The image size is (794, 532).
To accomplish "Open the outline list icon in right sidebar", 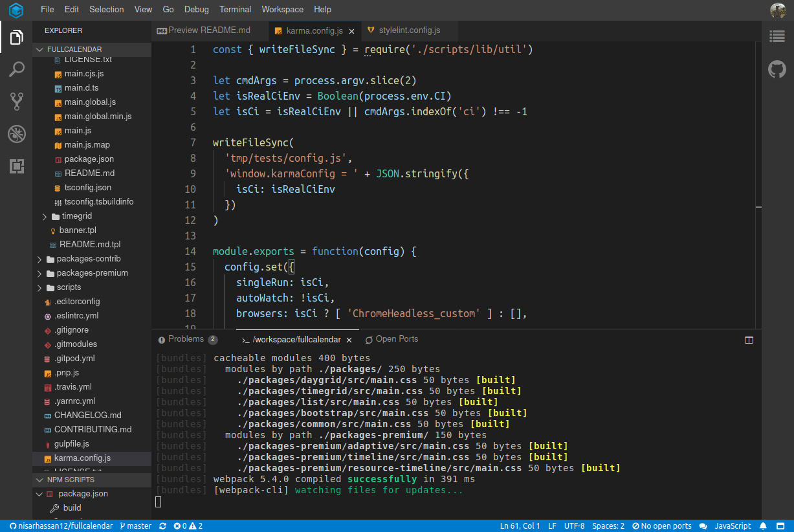I will (x=777, y=37).
